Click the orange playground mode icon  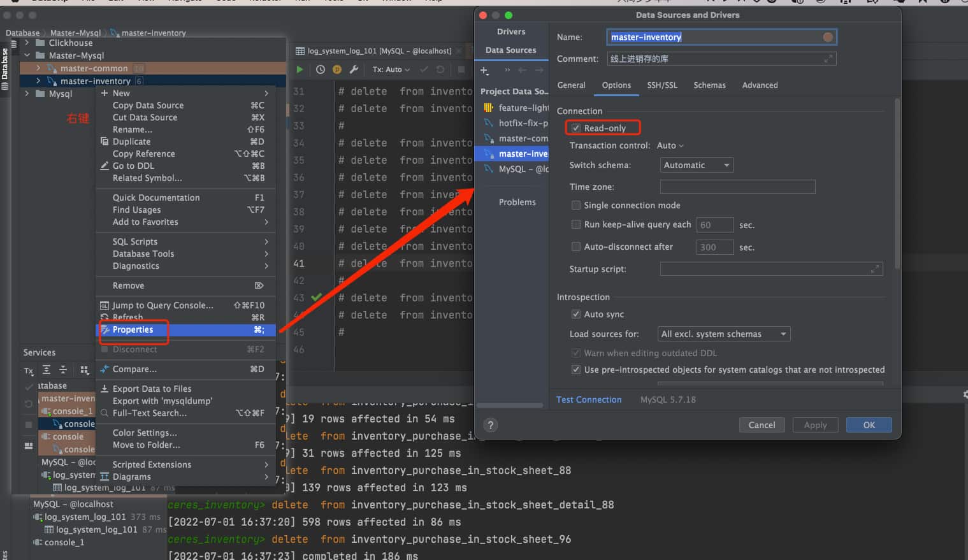(337, 69)
